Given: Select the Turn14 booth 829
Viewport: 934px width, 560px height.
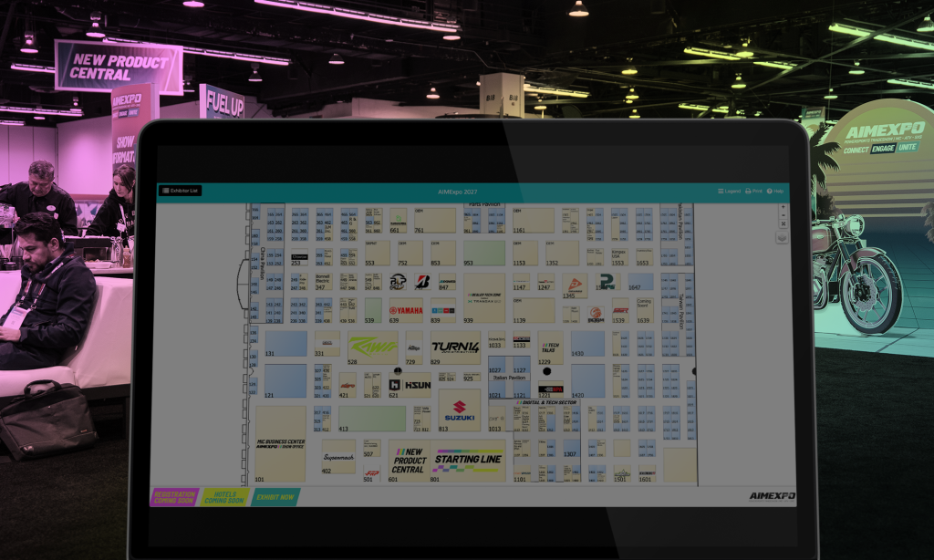Looking at the screenshot, I should pos(455,347).
